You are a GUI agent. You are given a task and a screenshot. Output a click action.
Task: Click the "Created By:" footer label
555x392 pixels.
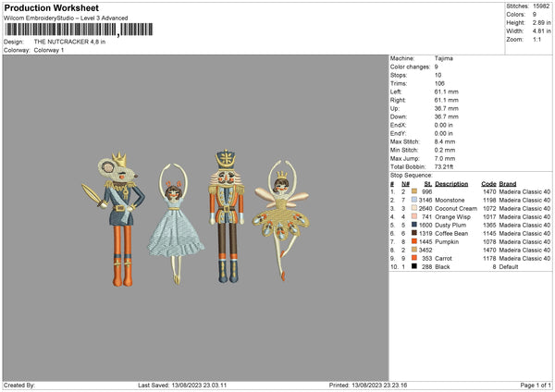(x=19, y=386)
